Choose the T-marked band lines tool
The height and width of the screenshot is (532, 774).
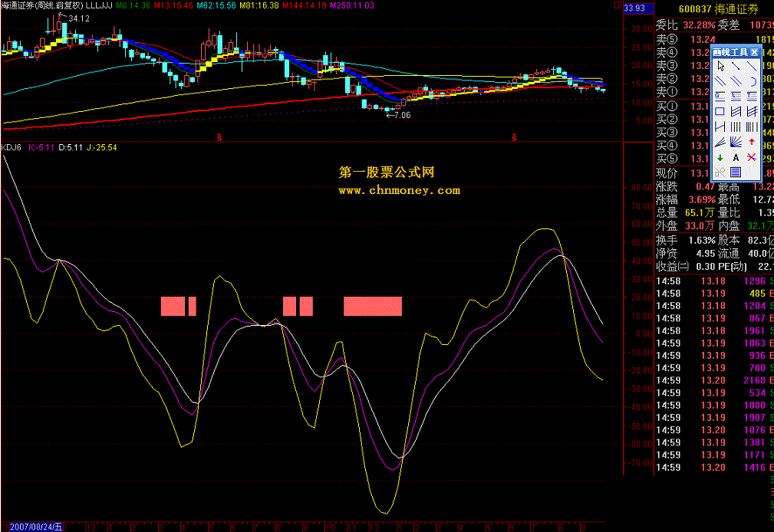tap(751, 97)
